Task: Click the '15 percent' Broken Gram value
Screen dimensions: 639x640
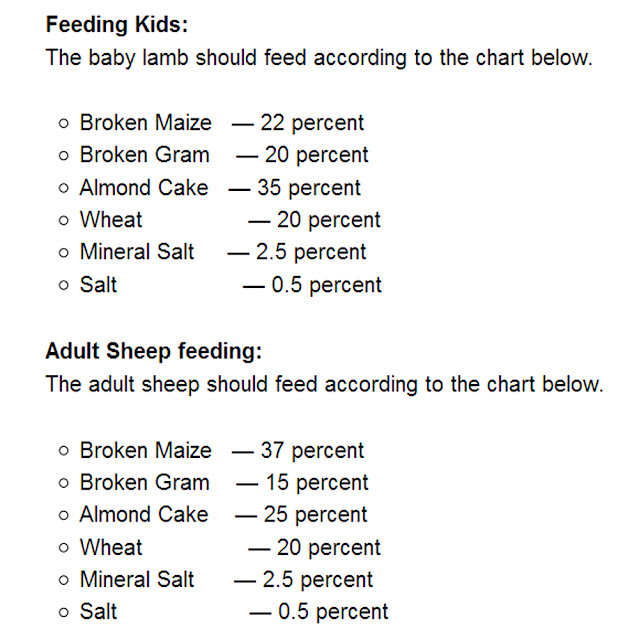Action: 317,483
